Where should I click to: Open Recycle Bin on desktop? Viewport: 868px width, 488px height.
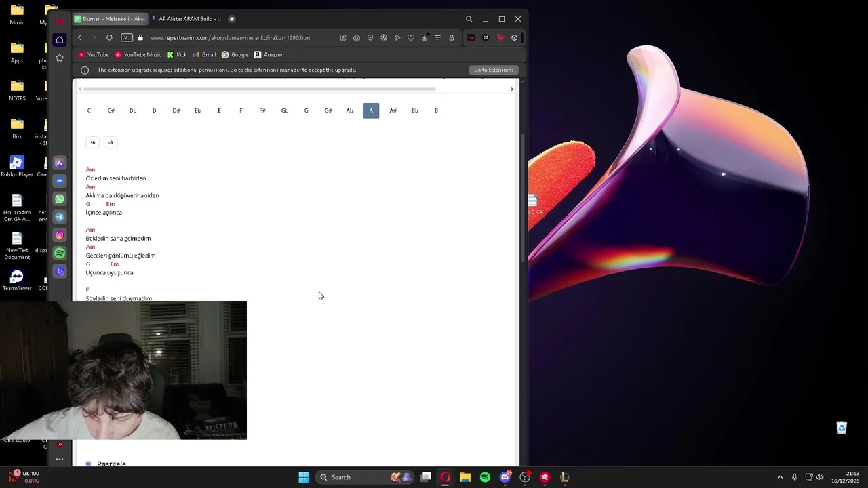pos(842,428)
